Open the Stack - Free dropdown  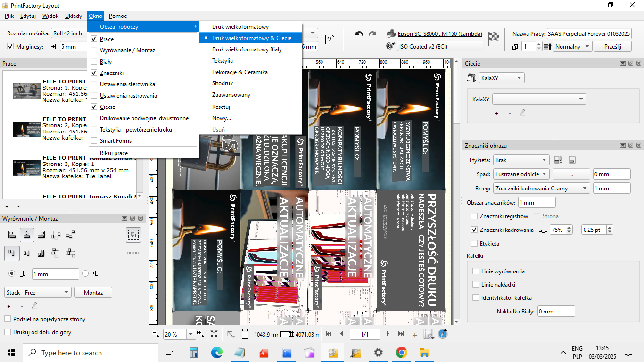38,293
